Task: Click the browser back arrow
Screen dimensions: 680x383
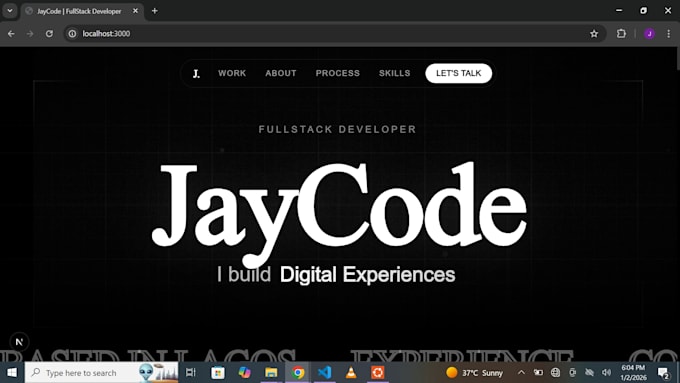Action: [11, 33]
